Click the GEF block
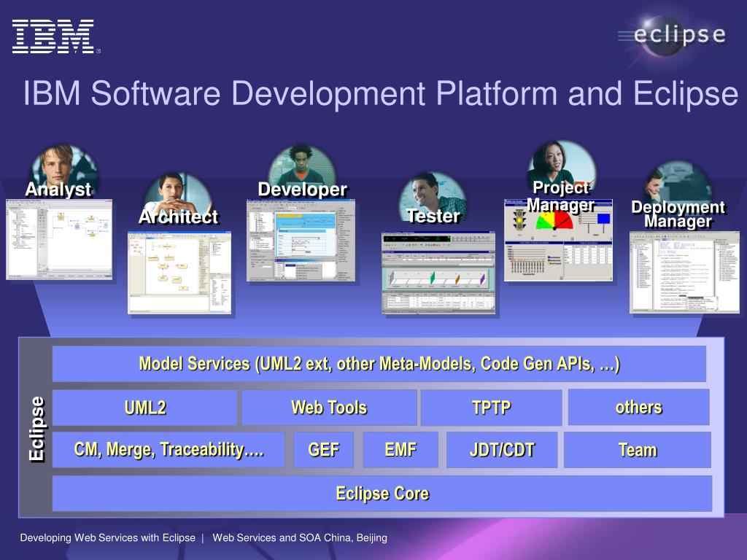This screenshot has height=560, width=747. point(323,449)
